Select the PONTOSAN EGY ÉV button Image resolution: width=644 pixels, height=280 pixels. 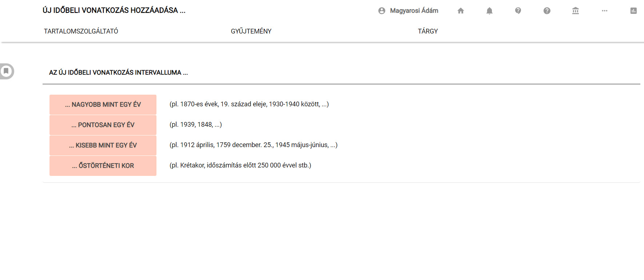[103, 125]
